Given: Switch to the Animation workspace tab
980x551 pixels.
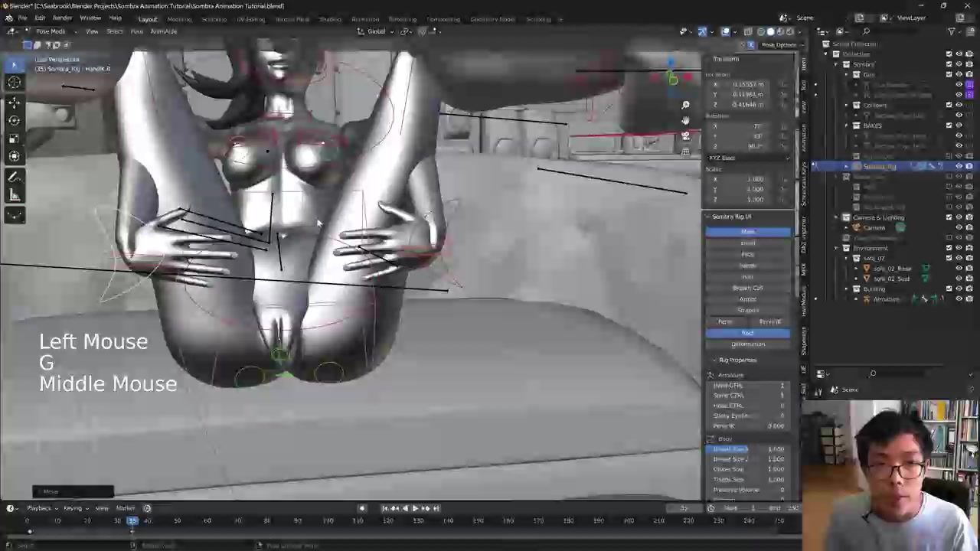Looking at the screenshot, I should tap(364, 19).
